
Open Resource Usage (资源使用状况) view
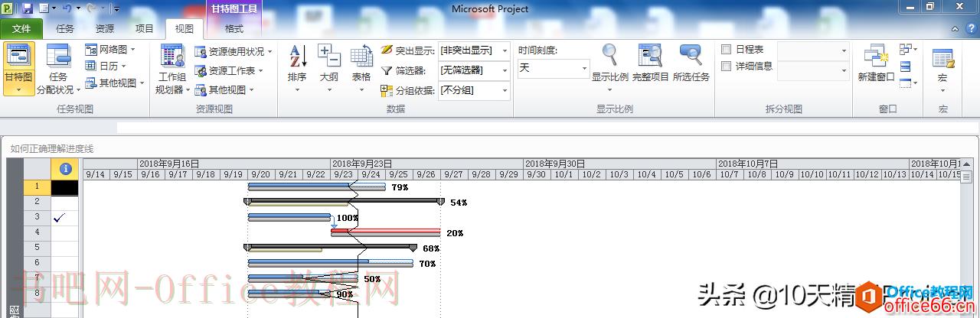click(233, 52)
